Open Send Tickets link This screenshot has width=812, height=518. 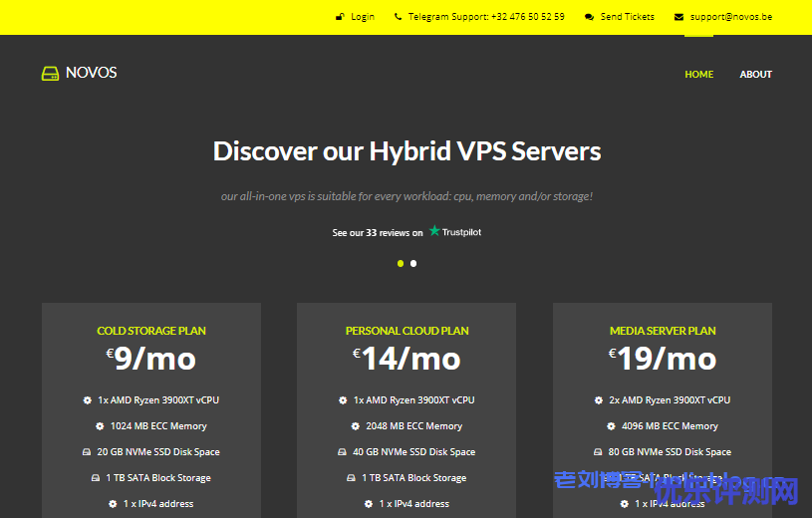(x=627, y=17)
